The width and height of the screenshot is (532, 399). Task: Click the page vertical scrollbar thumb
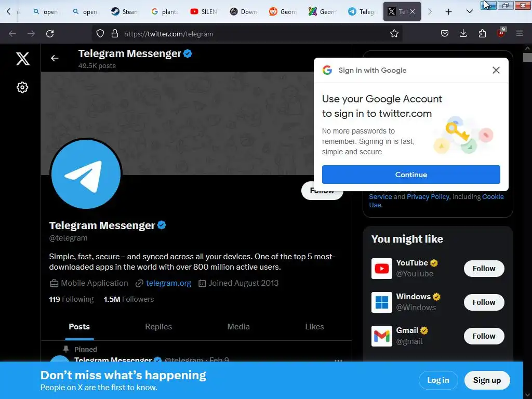pyautogui.click(x=527, y=57)
